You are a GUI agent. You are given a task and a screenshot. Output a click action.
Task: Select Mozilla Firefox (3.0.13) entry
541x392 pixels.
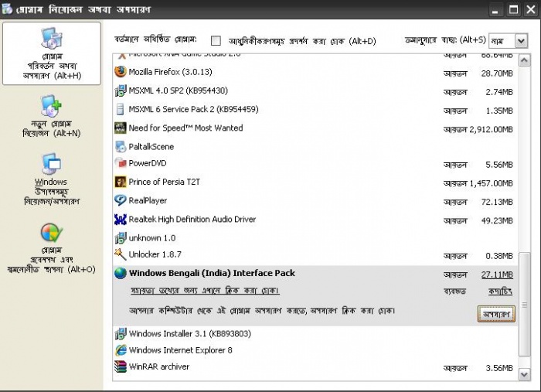(x=171, y=72)
